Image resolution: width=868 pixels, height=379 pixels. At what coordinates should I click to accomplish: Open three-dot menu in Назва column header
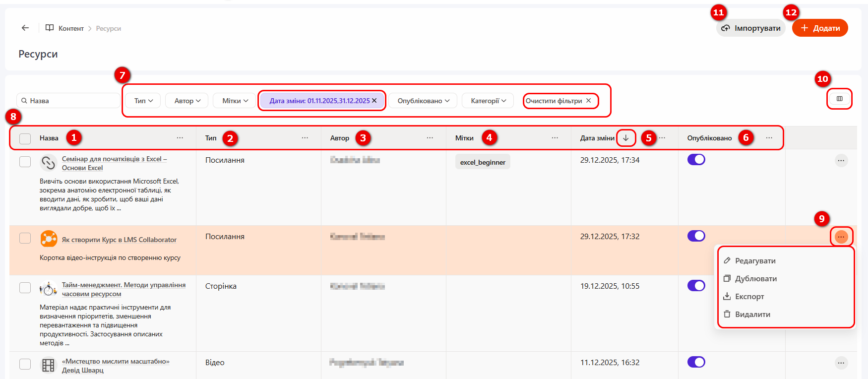click(180, 138)
